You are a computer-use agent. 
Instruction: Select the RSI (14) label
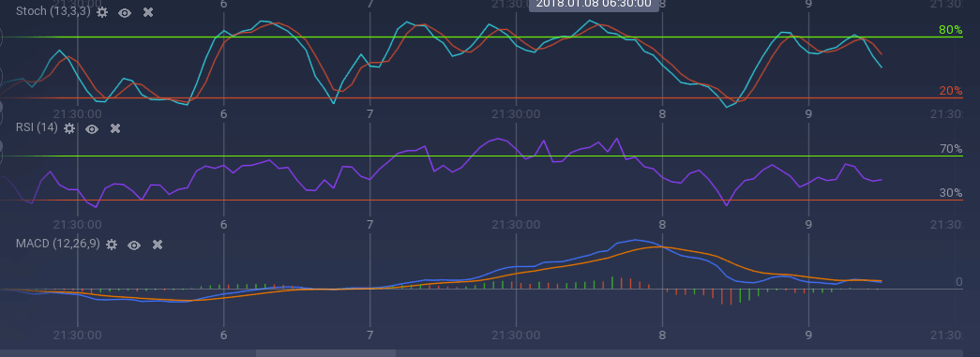pos(37,128)
